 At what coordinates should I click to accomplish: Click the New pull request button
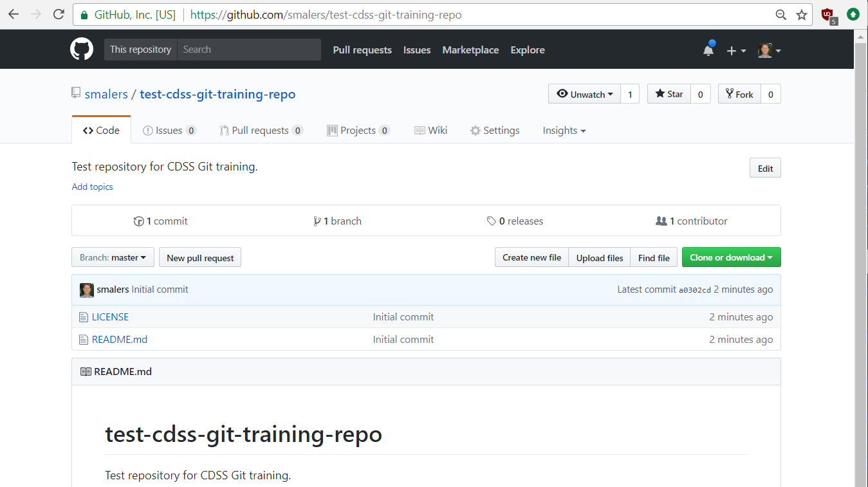point(200,257)
